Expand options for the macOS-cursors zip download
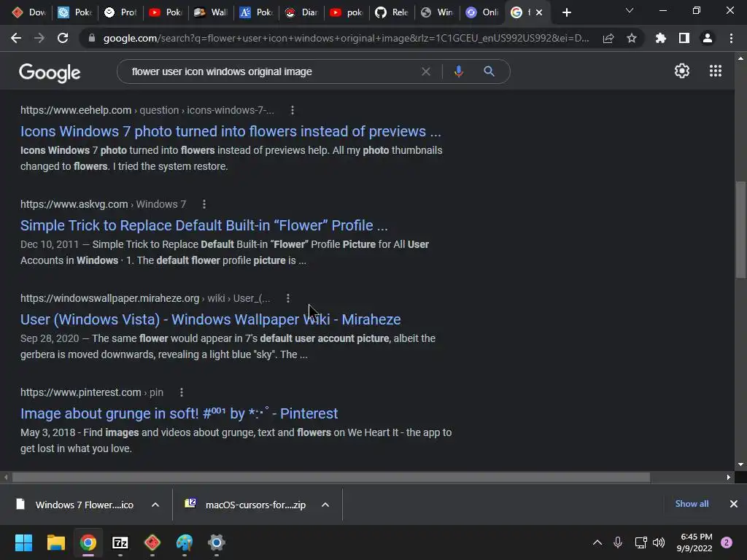The height and width of the screenshot is (560, 747). point(325,505)
